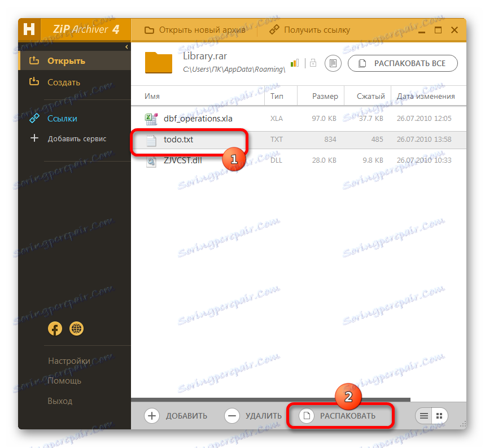Image resolution: width=485 pixels, height=448 pixels.
Task: Click УДАЛИТЬ to delete the file
Action: point(253,415)
